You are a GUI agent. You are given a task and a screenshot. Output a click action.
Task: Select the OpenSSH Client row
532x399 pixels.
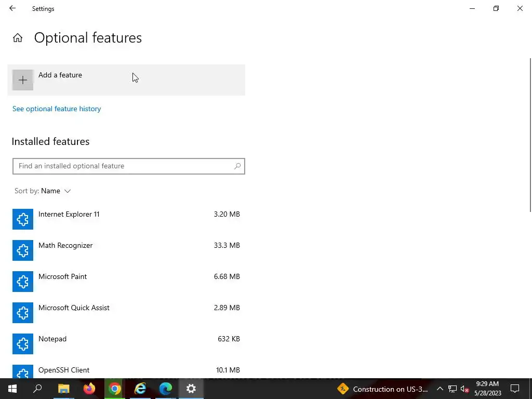pos(126,370)
